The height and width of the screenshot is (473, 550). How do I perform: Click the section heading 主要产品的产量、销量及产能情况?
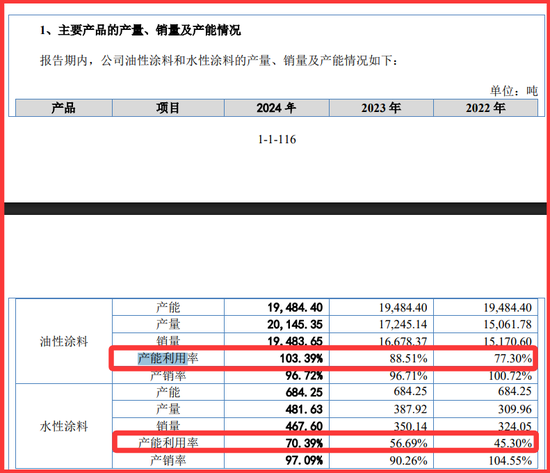point(149,30)
